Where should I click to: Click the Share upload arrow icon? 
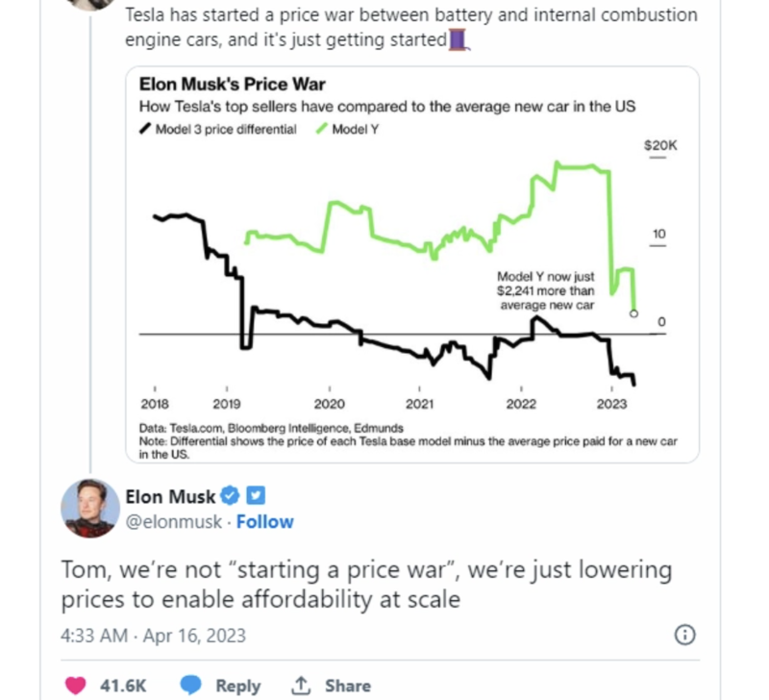pyautogui.click(x=301, y=686)
